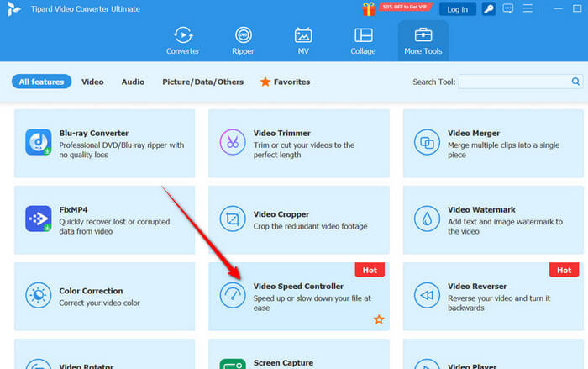
Task: Click the Blu-ray Converter disc icon
Action: 39,142
